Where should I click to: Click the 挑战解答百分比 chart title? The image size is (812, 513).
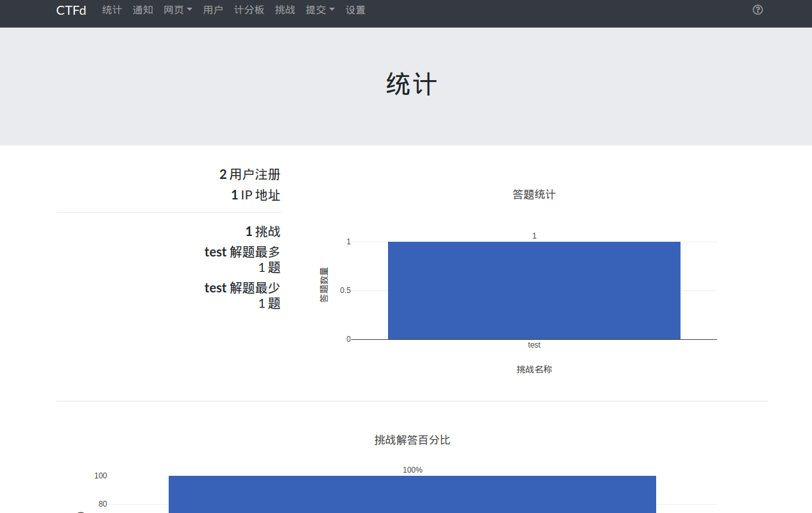pyautogui.click(x=412, y=440)
